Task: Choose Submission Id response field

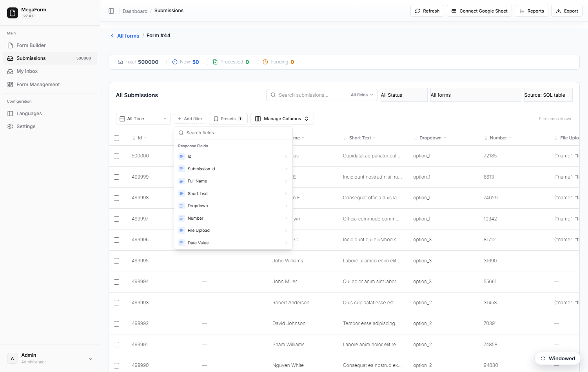Action: (x=233, y=169)
